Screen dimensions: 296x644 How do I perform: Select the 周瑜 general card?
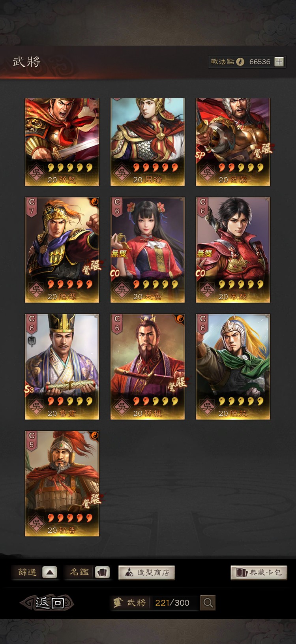147,142
